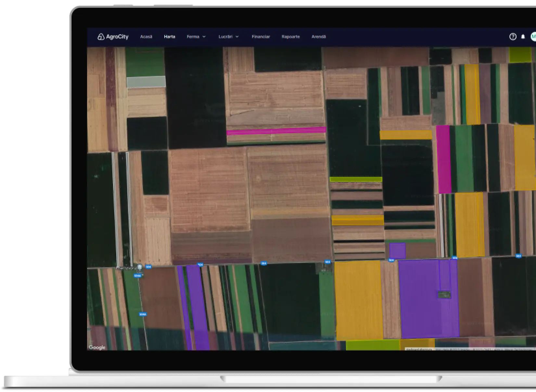Click the bus stop marker near Izvoru
The image size is (536, 392).
coord(139,267)
